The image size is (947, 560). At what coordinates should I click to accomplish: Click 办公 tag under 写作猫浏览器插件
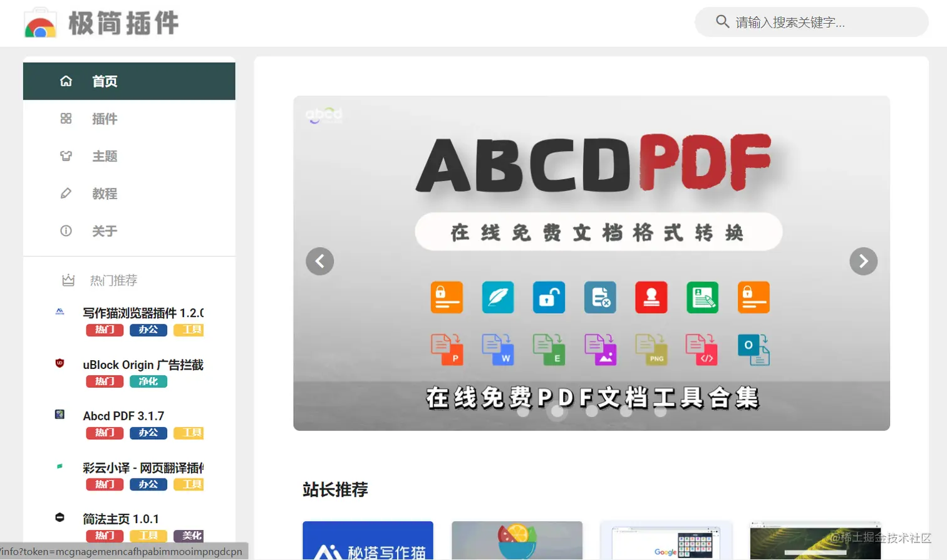click(148, 329)
